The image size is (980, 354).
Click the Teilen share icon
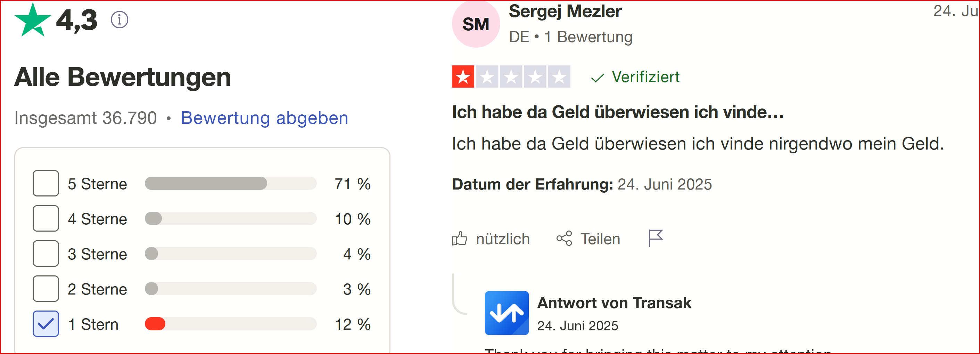click(x=564, y=239)
